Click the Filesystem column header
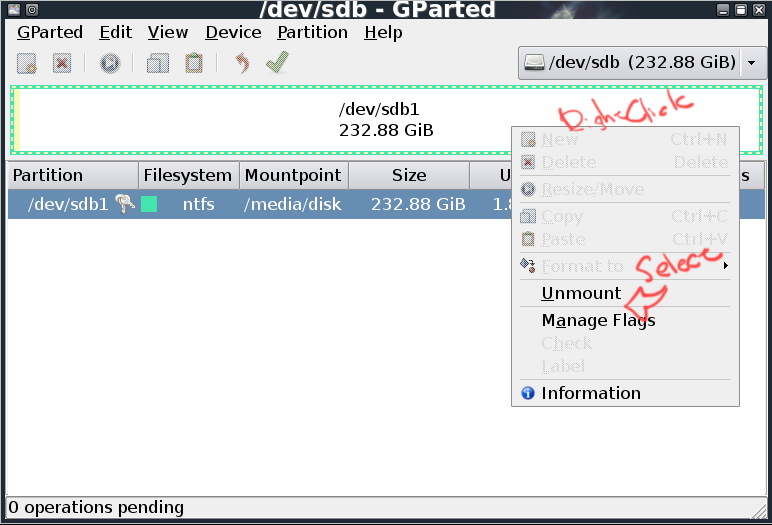This screenshot has width=772, height=525. pos(189,175)
